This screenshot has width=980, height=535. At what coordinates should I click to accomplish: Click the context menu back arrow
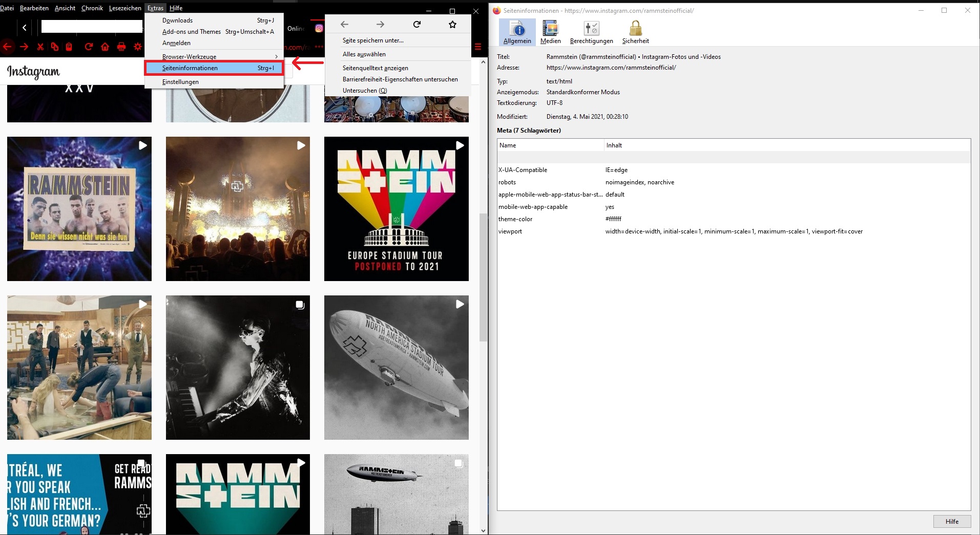(345, 24)
